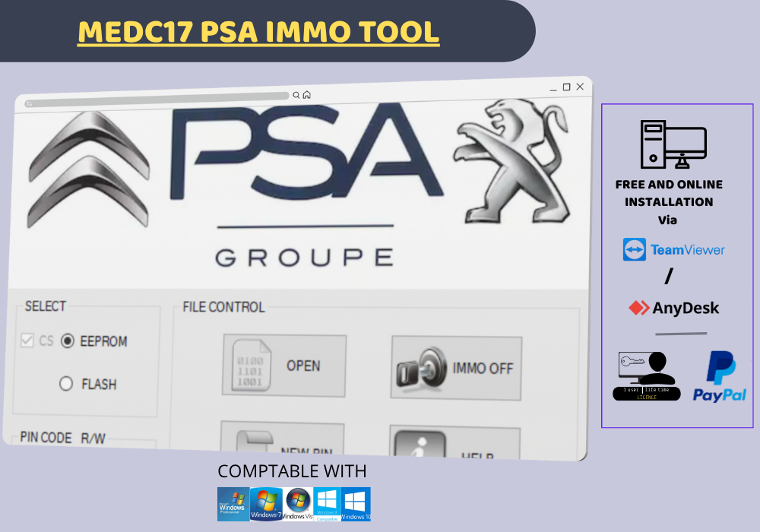Image resolution: width=760 pixels, height=532 pixels.
Task: Click the binary file icon on OPEN button
Action: [x=252, y=365]
